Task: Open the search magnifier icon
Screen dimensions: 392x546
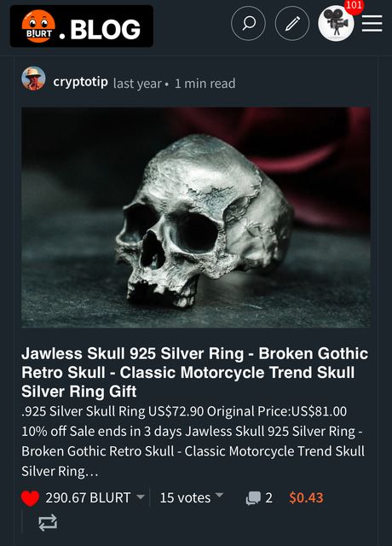Action: (x=248, y=24)
